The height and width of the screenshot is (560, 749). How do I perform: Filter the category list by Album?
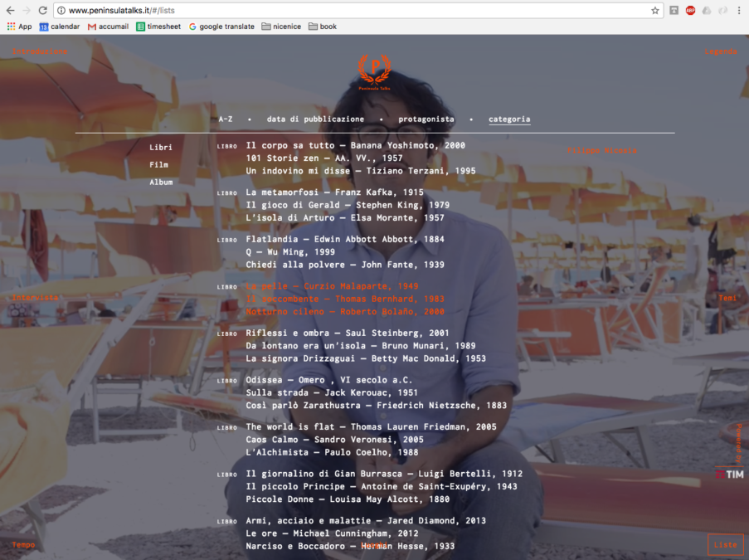pyautogui.click(x=161, y=183)
